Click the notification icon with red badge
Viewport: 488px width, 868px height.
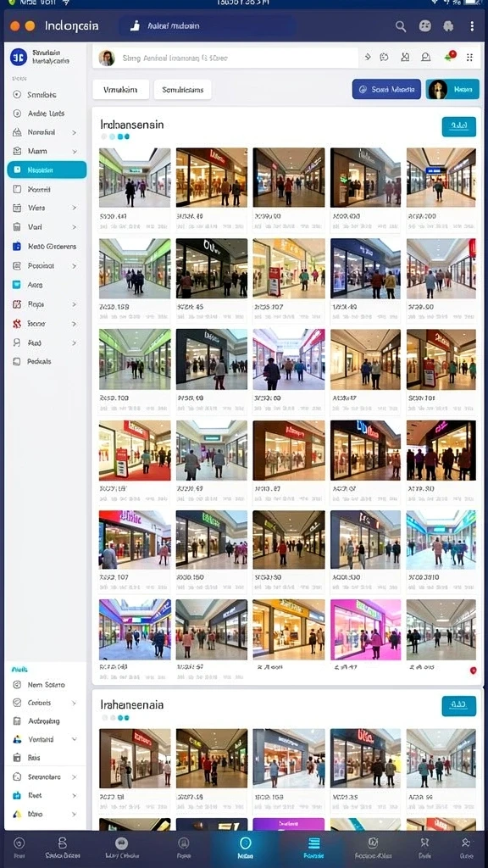pyautogui.click(x=450, y=57)
